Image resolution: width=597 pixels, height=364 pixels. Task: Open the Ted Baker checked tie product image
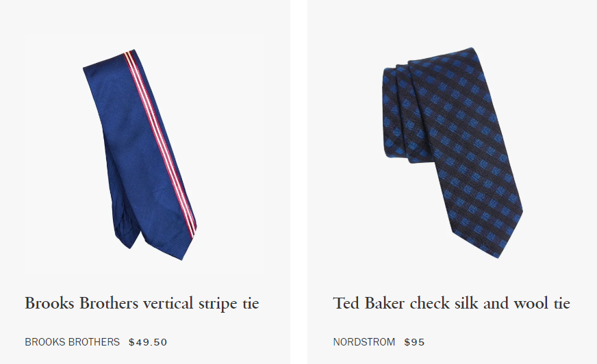[452, 153]
